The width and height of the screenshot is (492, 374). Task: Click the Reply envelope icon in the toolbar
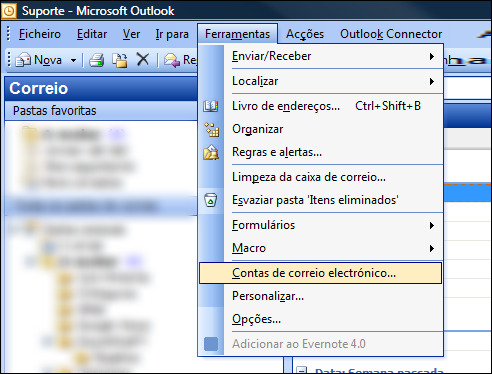(x=172, y=60)
